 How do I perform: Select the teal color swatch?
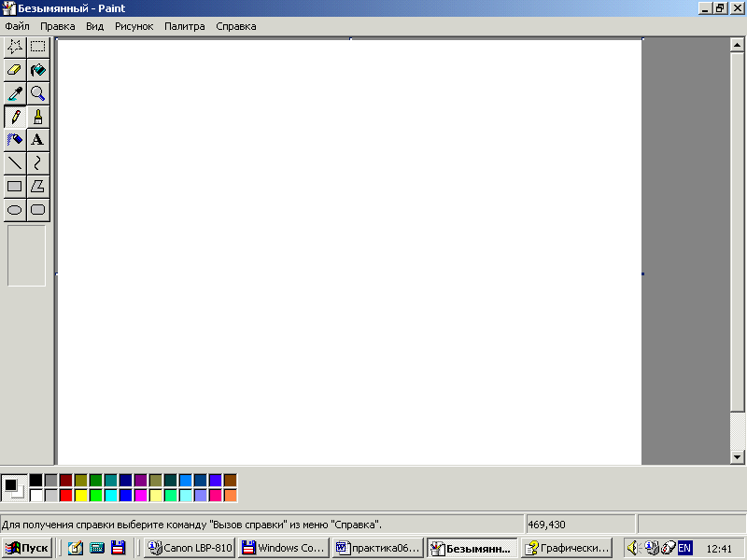pos(111,480)
